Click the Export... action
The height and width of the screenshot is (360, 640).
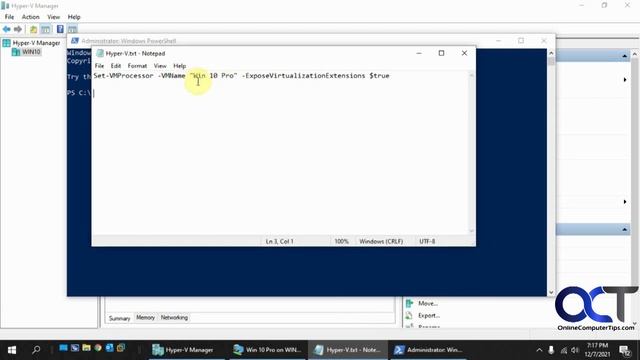[x=429, y=316]
